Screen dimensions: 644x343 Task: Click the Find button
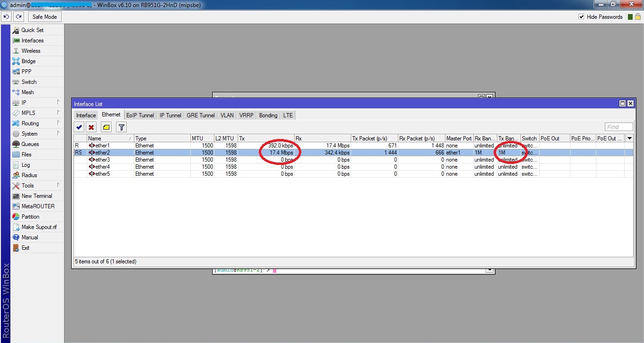tap(619, 126)
